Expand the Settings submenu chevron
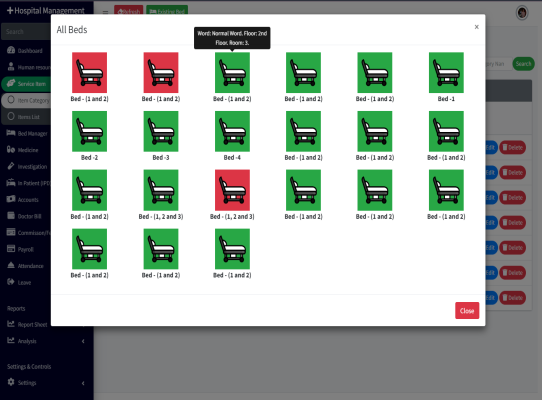Screen dimensions: 542x400 pos(83,383)
